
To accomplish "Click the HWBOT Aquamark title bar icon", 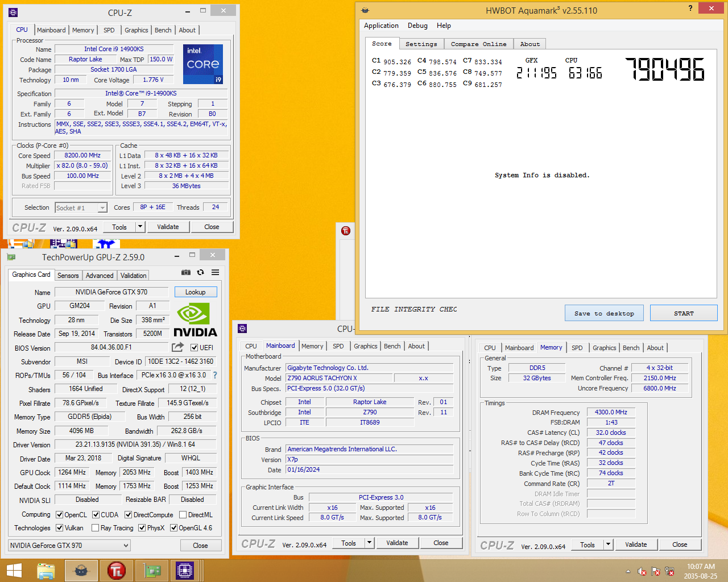I will 365,10.
